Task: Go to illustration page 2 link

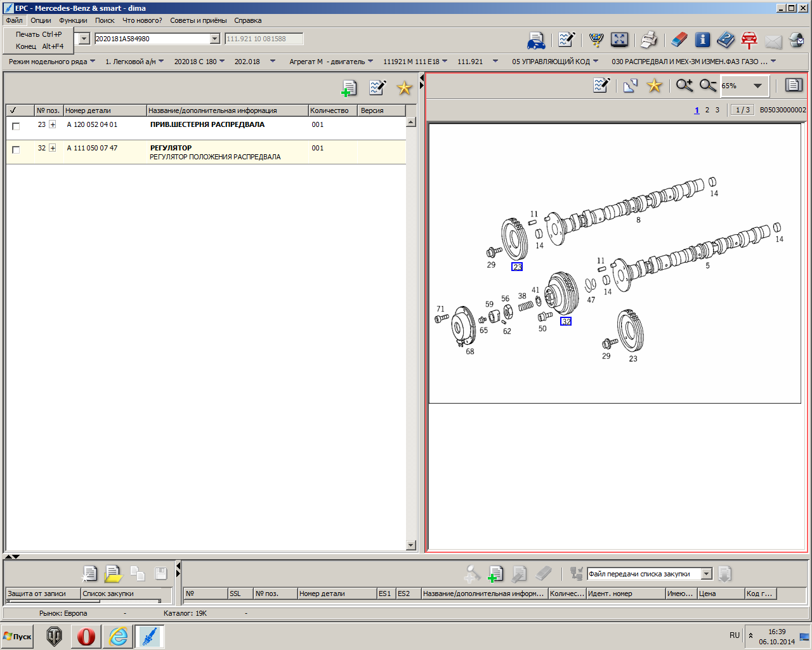Action: click(707, 110)
